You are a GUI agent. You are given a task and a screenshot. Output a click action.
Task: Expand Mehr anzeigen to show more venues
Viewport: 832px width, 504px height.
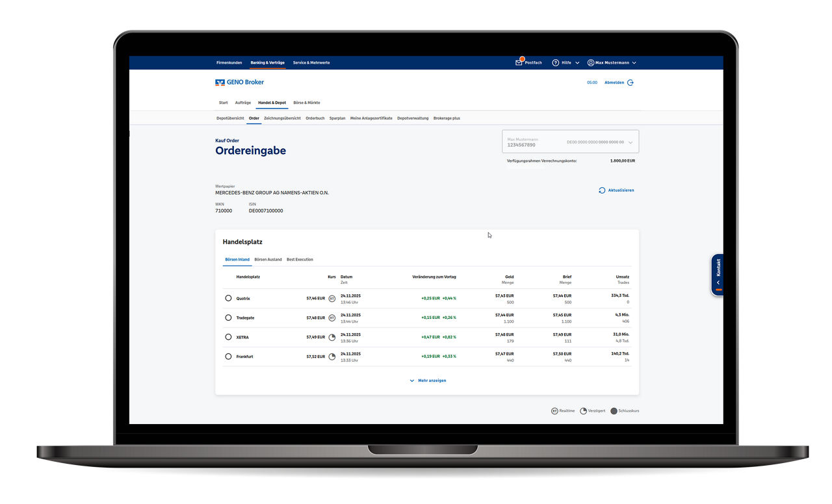pyautogui.click(x=427, y=380)
